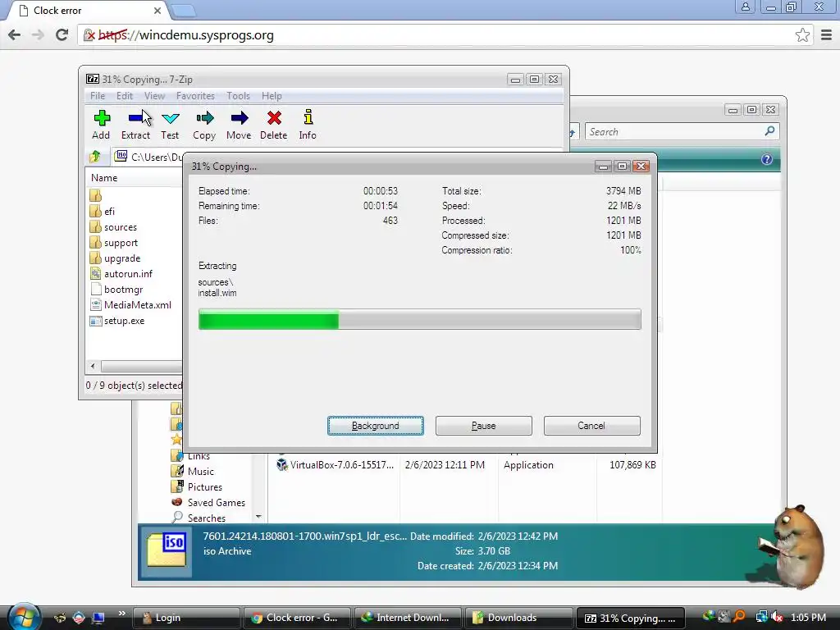
Task: Click the blue help icon in Explorer
Action: [x=767, y=159]
